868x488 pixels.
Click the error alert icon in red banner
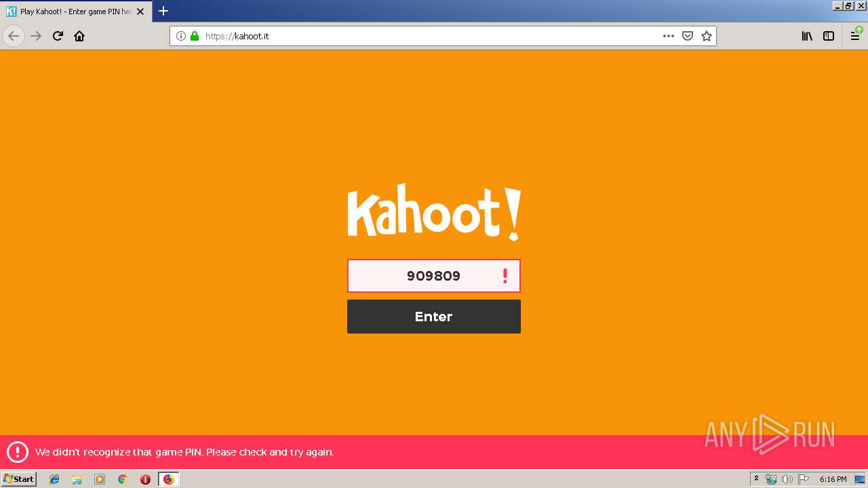tap(18, 452)
